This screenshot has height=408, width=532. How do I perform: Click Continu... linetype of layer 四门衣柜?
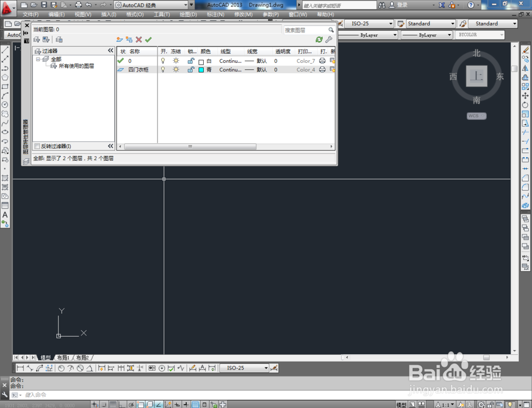tap(230, 70)
